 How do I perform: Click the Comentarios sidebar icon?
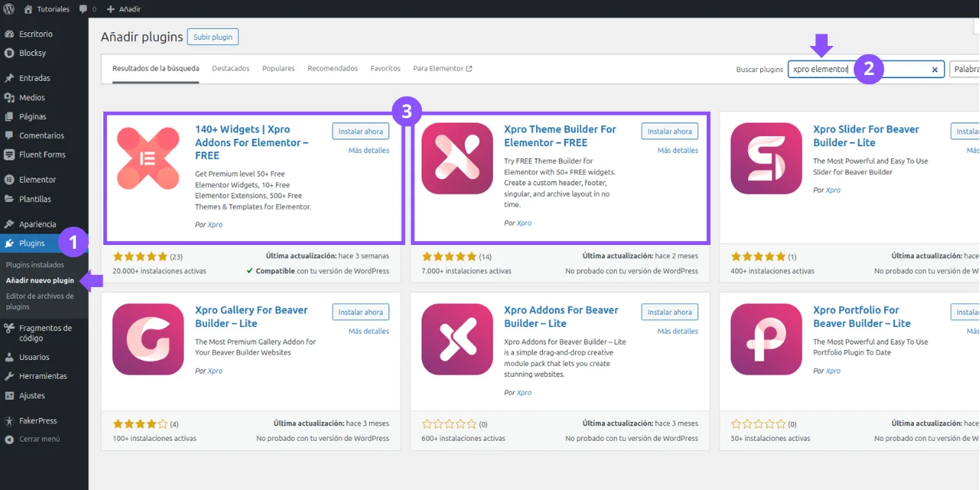[x=9, y=136]
